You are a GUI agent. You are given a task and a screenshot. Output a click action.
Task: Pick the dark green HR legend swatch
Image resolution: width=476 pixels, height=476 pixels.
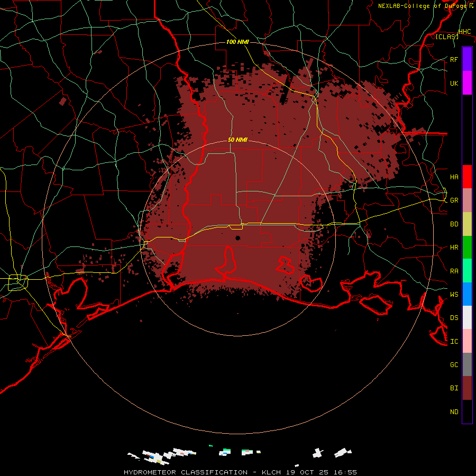coord(467,247)
